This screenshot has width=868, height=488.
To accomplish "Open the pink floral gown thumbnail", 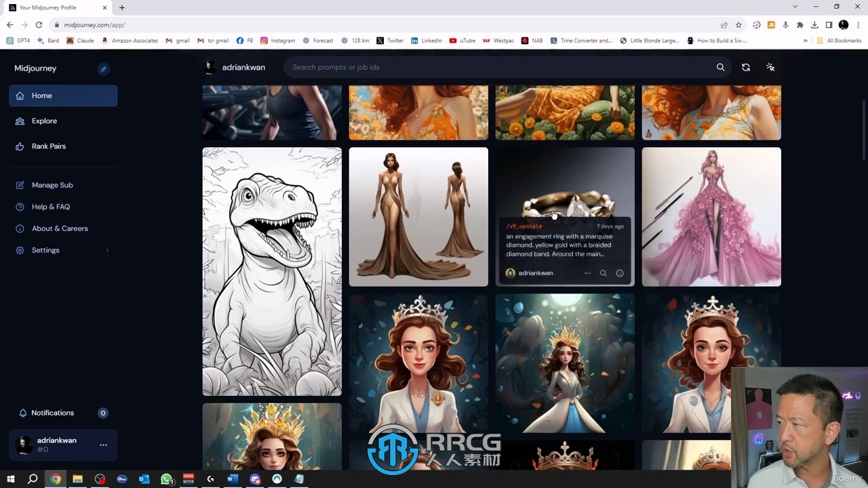I will tap(711, 217).
